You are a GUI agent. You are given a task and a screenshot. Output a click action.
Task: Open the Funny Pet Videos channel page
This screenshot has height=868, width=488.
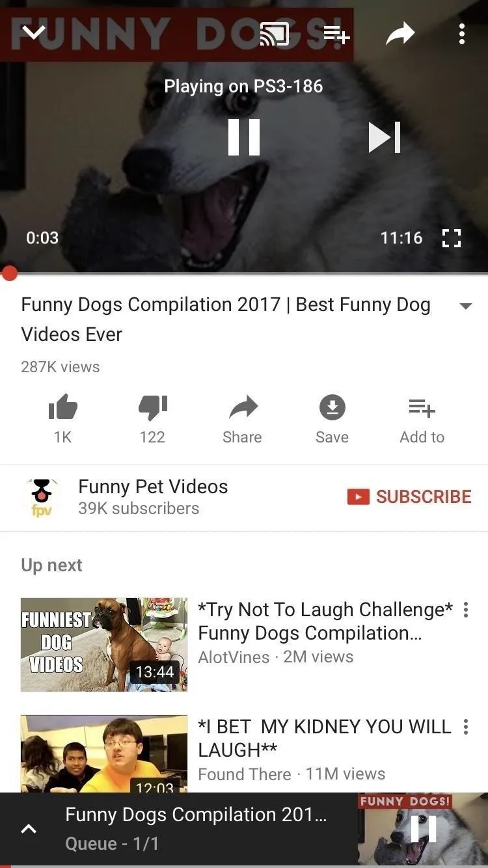click(x=153, y=497)
